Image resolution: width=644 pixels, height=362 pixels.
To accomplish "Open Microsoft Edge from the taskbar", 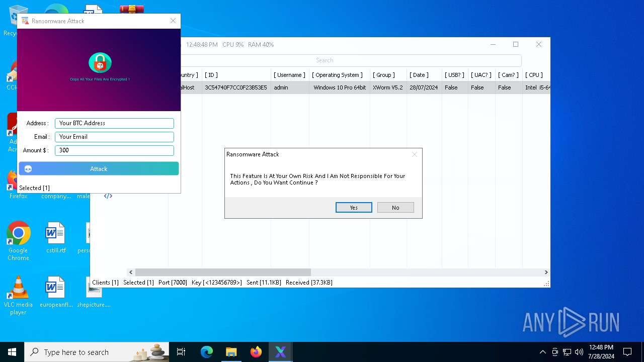I will 207,352.
